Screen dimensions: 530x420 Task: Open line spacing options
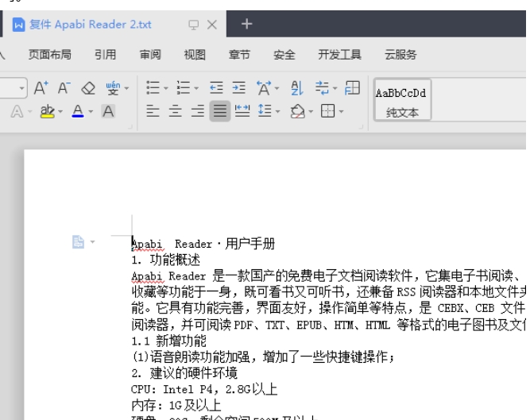(x=265, y=110)
